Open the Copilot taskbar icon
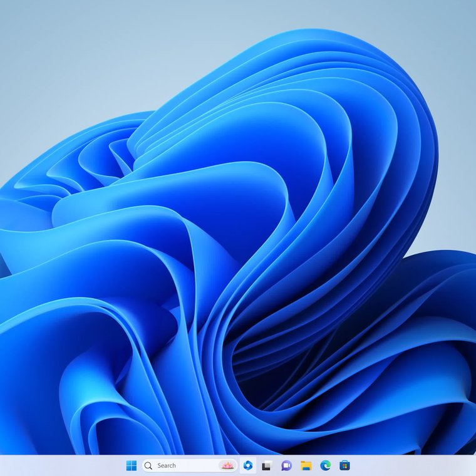476x476 pixels. pos(248,465)
